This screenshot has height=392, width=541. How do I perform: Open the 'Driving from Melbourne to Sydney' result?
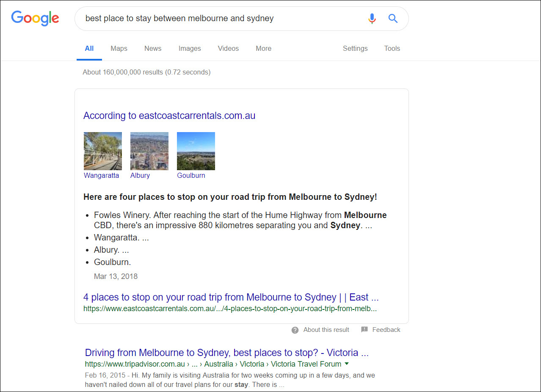[x=227, y=353]
